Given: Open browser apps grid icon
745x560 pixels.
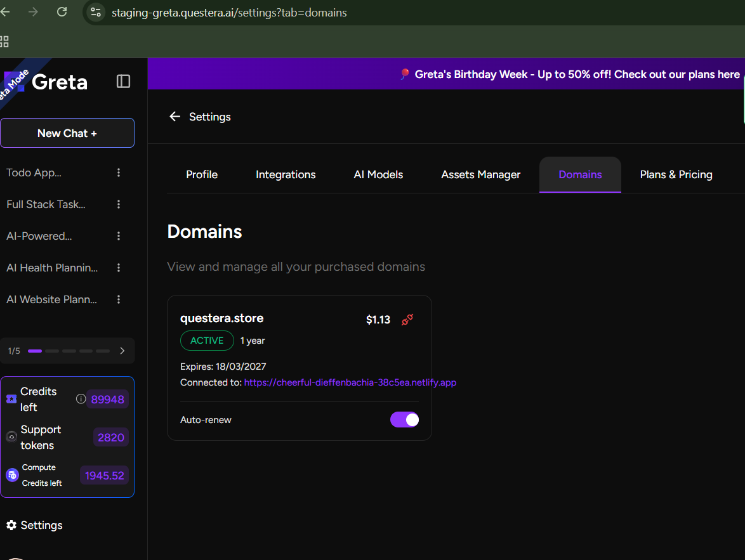Looking at the screenshot, I should 4,42.
